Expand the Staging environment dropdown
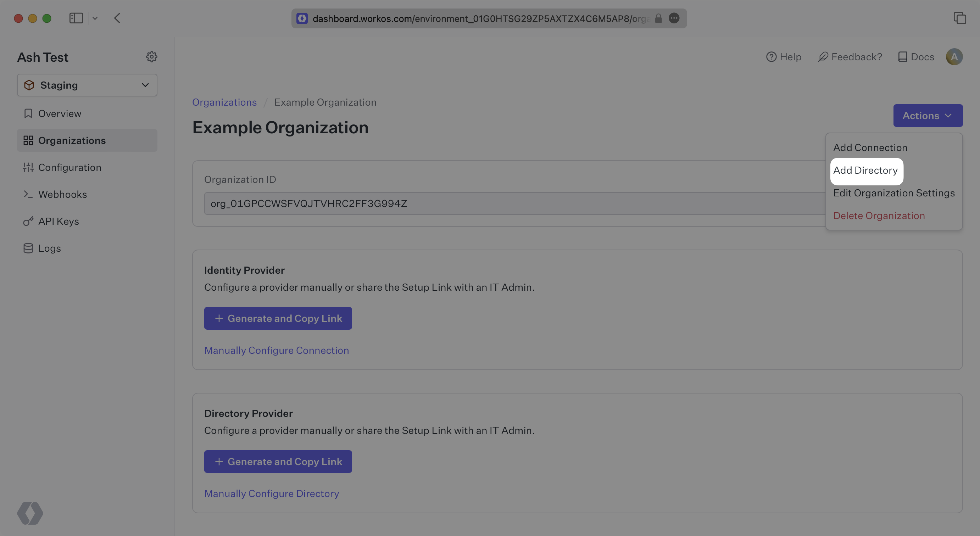The image size is (980, 536). coord(87,85)
